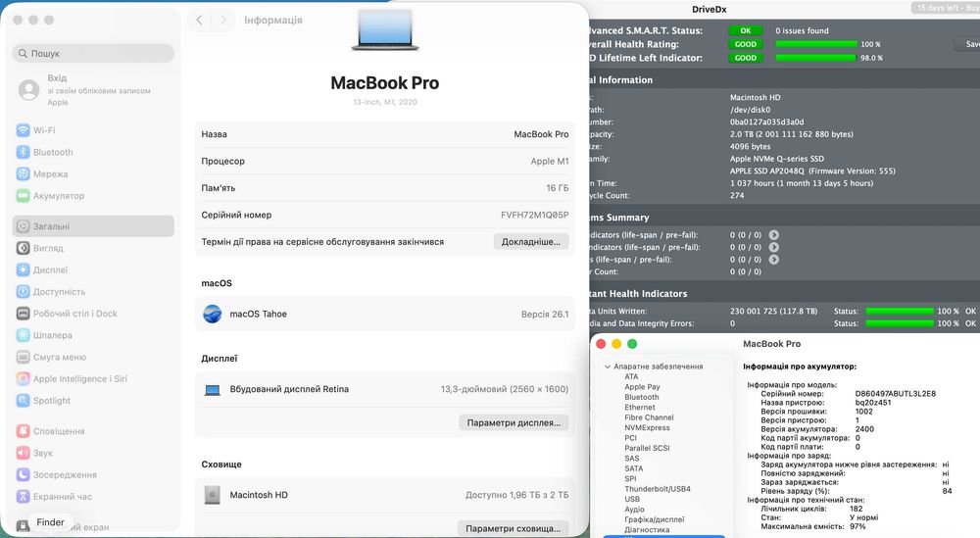Select Parallel SCSI in hardware tree
The image size is (980, 538).
coord(647,448)
